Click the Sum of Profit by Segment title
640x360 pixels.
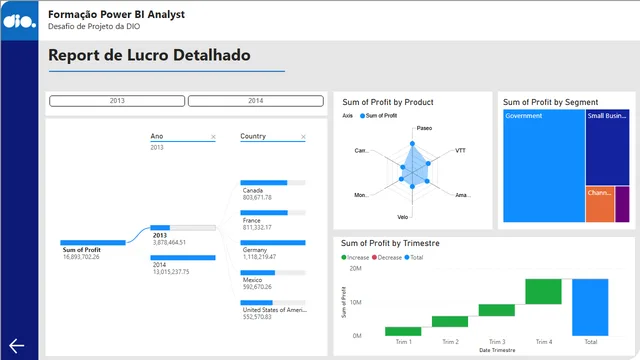[550, 102]
